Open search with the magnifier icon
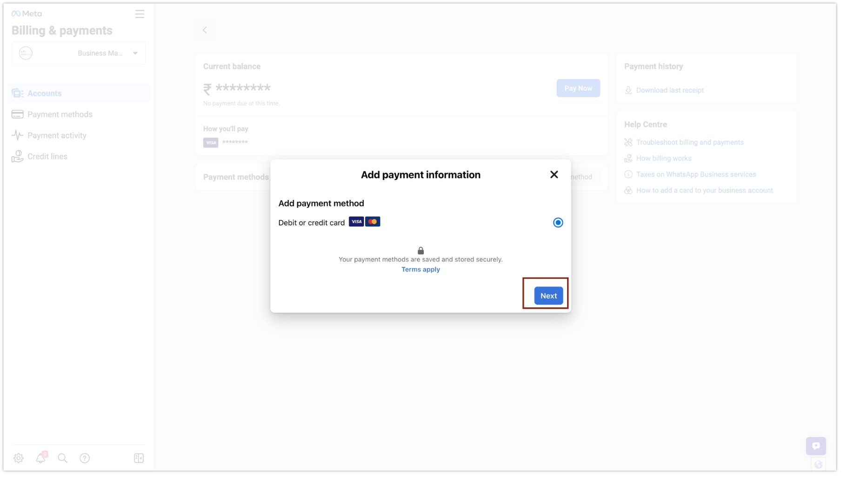Viewport: 868px width, 502px height. pos(62,458)
